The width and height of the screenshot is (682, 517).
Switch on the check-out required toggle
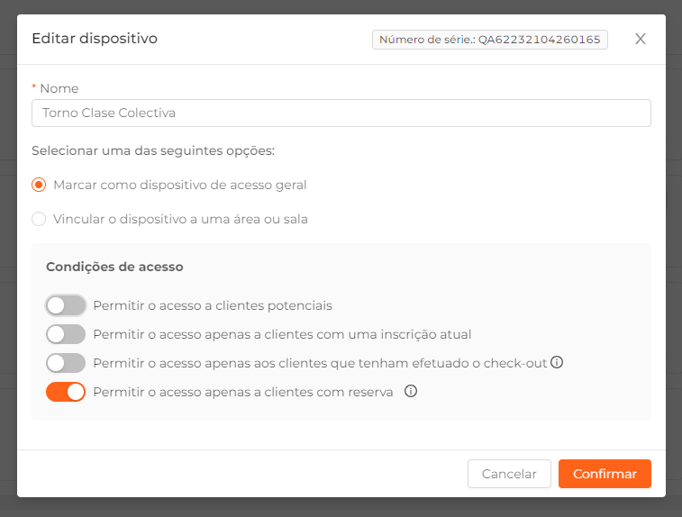pyautogui.click(x=66, y=363)
